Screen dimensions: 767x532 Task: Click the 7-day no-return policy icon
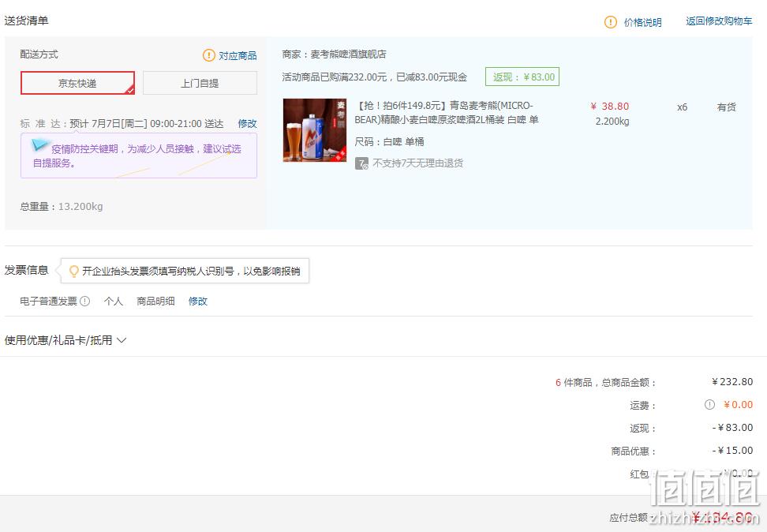(x=361, y=163)
